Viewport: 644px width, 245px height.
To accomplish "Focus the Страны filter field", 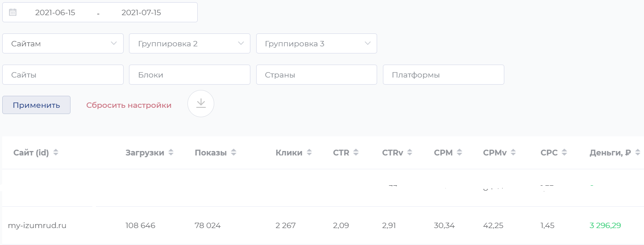I will [x=316, y=75].
